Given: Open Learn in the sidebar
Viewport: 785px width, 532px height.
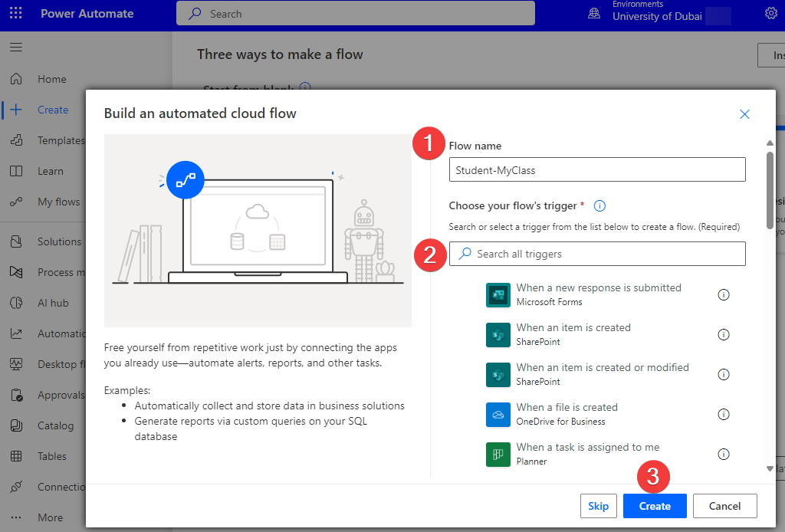Looking at the screenshot, I should [51, 171].
